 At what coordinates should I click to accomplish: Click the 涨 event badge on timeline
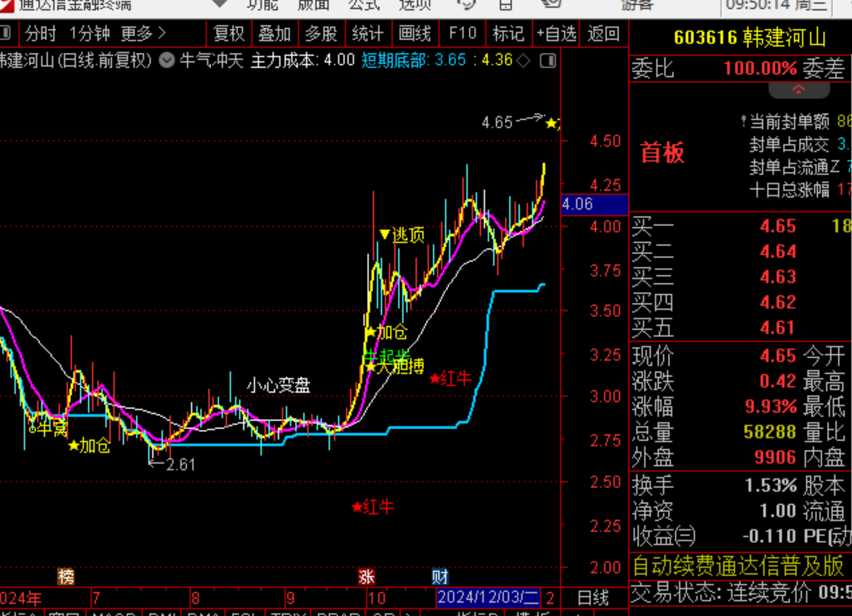point(367,576)
